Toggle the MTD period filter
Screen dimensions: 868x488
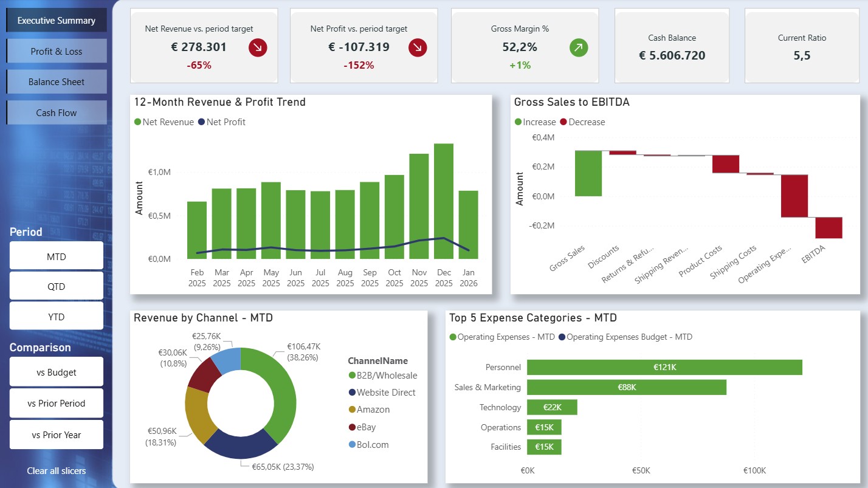56,255
